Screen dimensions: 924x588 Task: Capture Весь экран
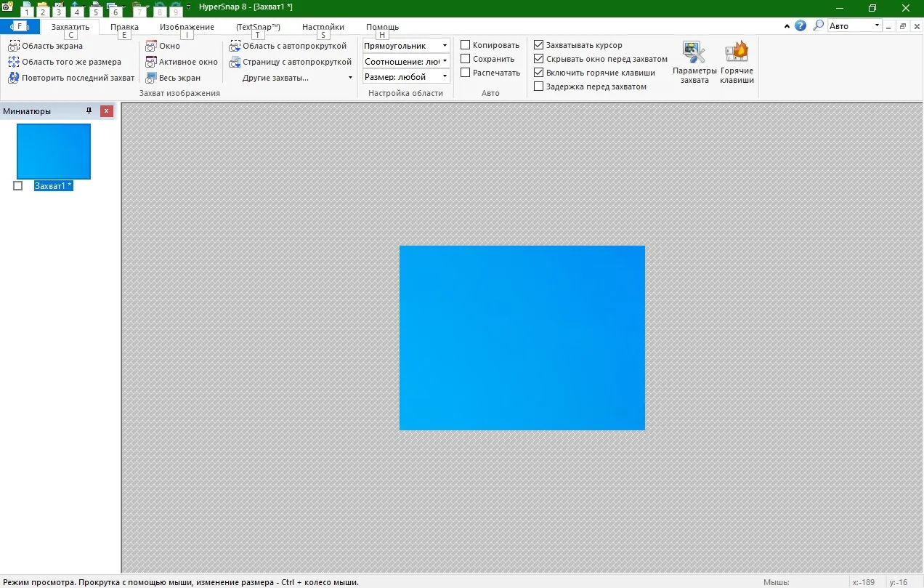[173, 78]
